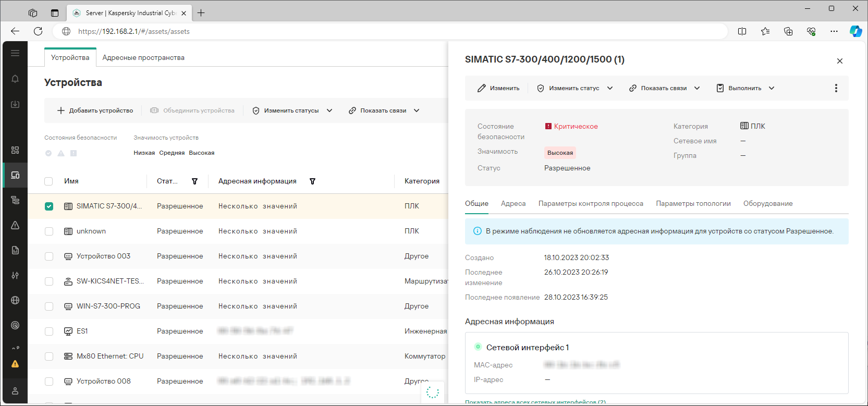Expand the Выполнить dropdown
The width and height of the screenshot is (868, 406).
[772, 88]
